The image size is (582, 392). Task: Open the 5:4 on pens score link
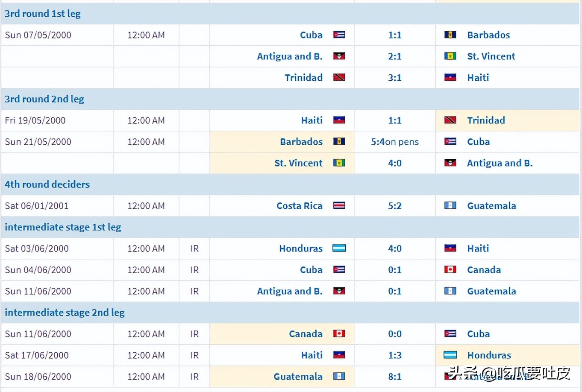pos(395,142)
